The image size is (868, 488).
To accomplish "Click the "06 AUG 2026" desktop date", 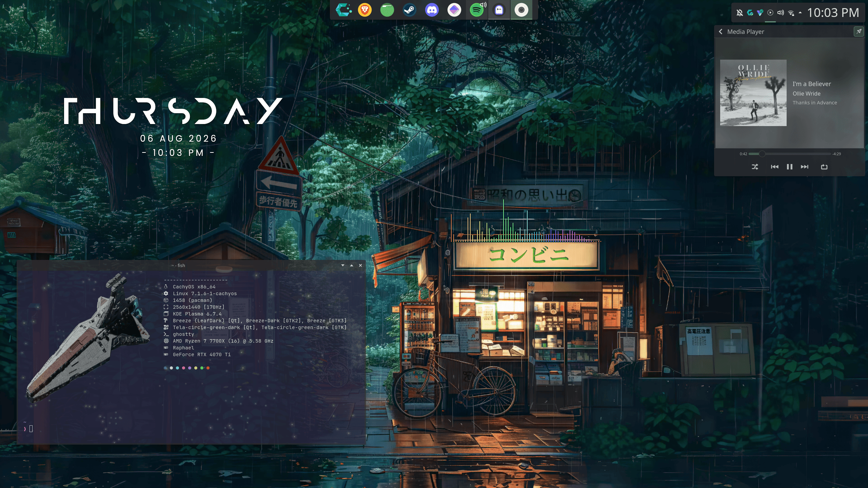I will [x=178, y=139].
